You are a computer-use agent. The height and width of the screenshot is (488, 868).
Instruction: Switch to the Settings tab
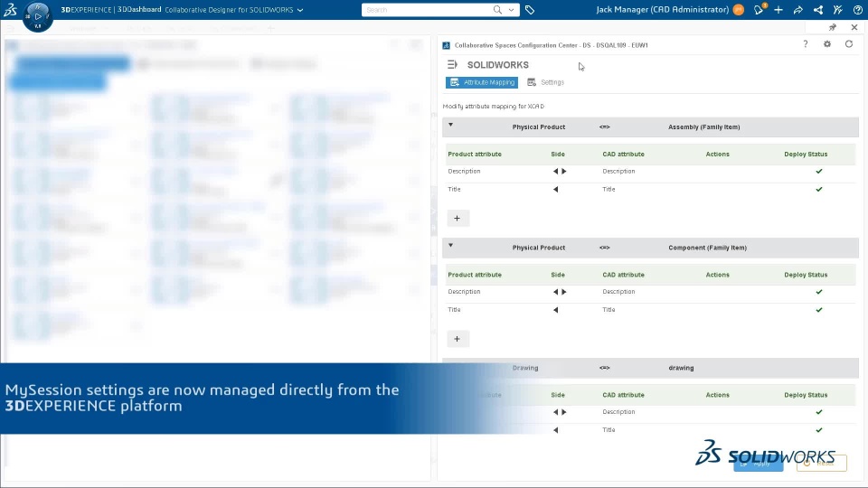pos(546,82)
